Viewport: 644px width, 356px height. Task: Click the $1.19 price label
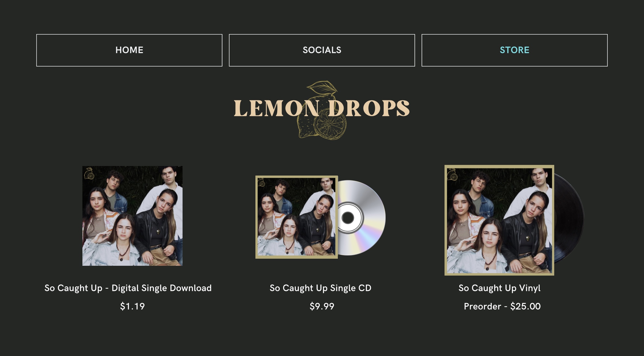[132, 306]
